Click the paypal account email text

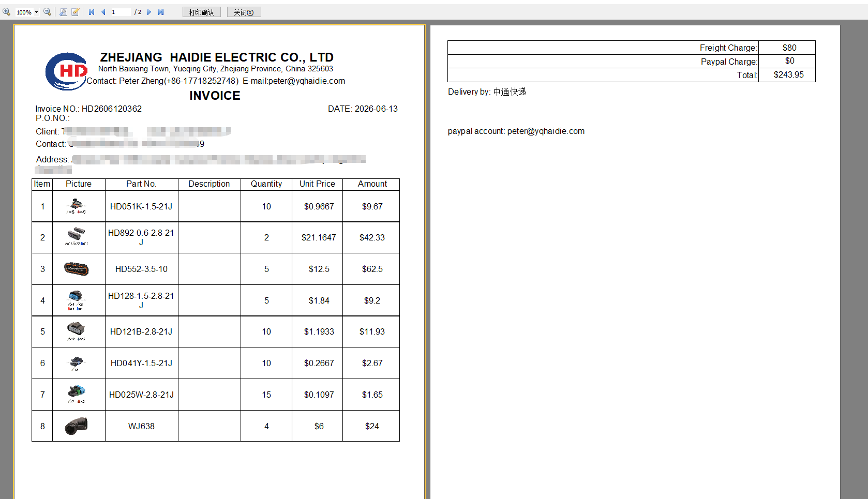516,131
